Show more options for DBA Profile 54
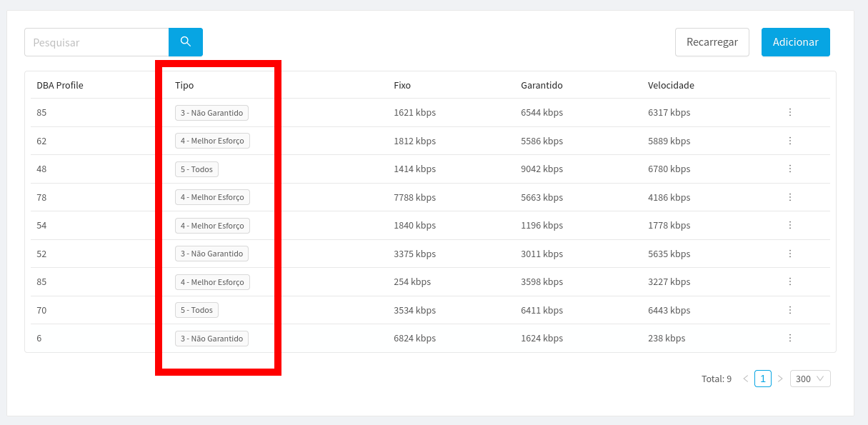Screen dimensions: 868x425 pos(790,225)
